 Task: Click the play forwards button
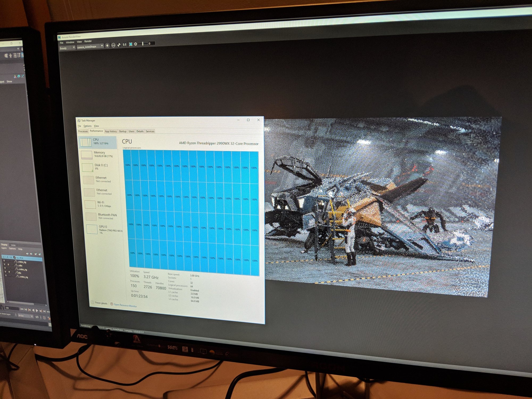click(37, 310)
